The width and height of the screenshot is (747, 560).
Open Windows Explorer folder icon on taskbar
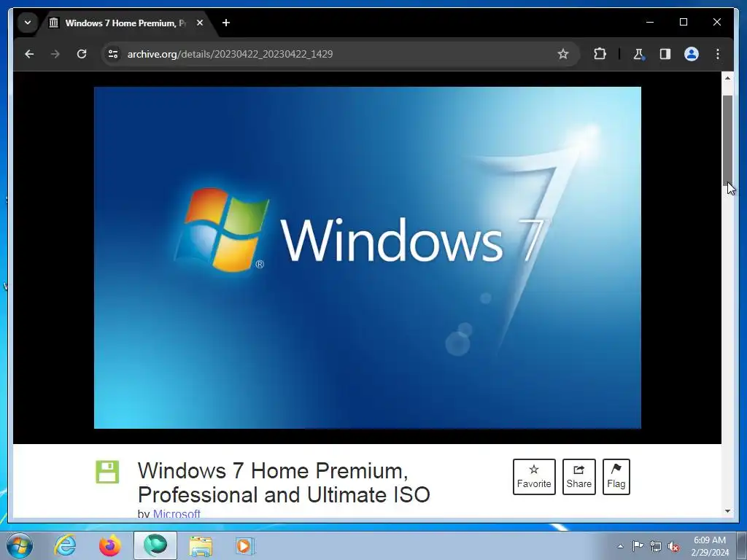point(201,545)
